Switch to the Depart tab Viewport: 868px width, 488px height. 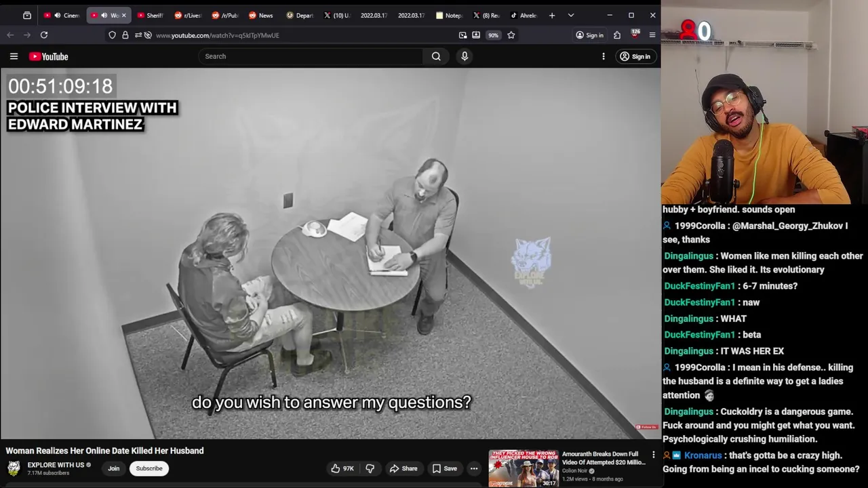point(300,15)
